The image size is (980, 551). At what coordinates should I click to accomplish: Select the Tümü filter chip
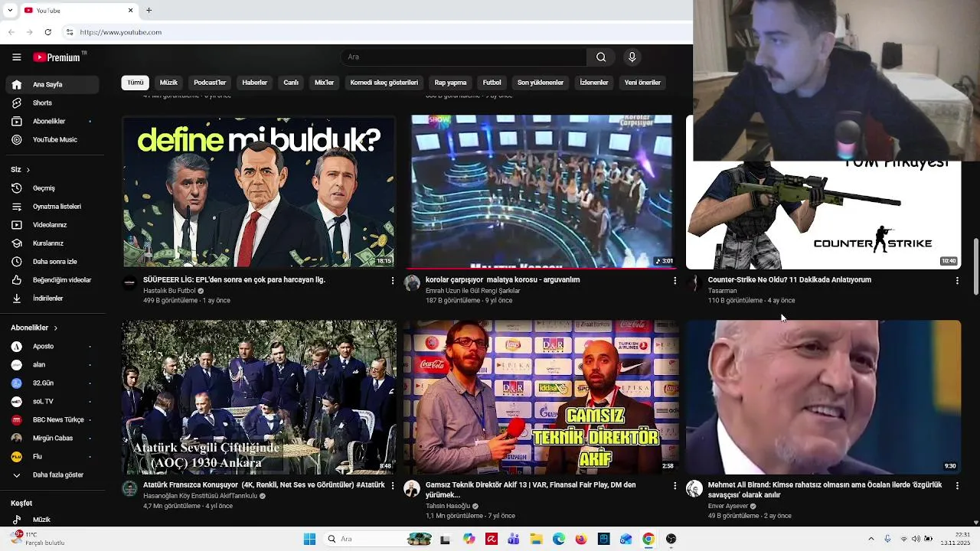pos(136,83)
